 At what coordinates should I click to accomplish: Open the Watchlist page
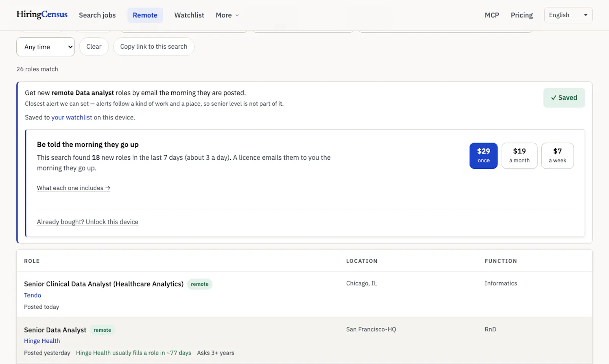click(189, 15)
